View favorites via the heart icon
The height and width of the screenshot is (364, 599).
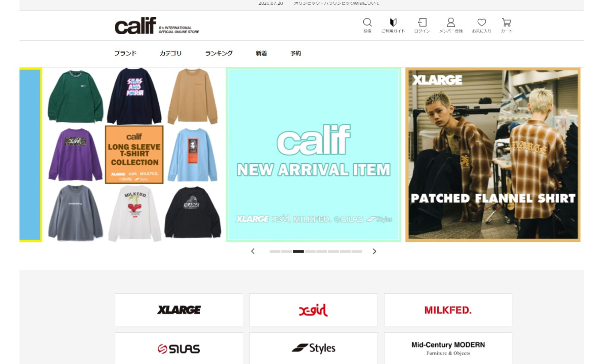(482, 25)
